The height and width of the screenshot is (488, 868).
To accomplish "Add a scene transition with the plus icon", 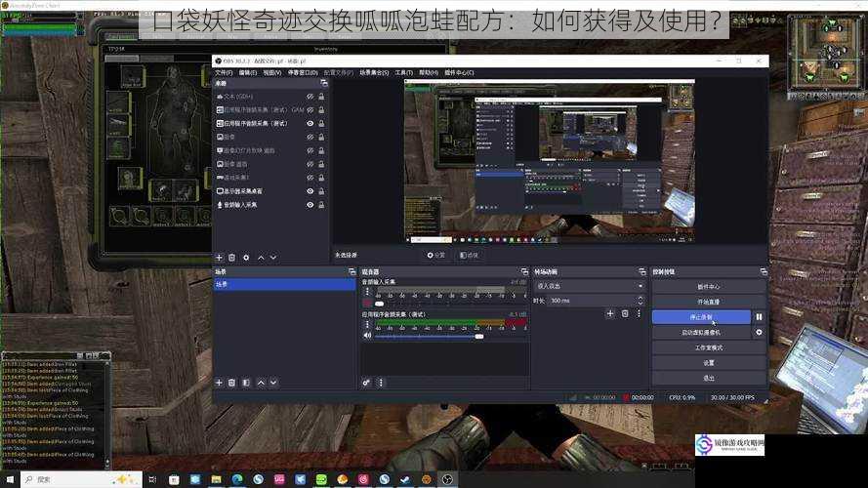I will [x=610, y=313].
